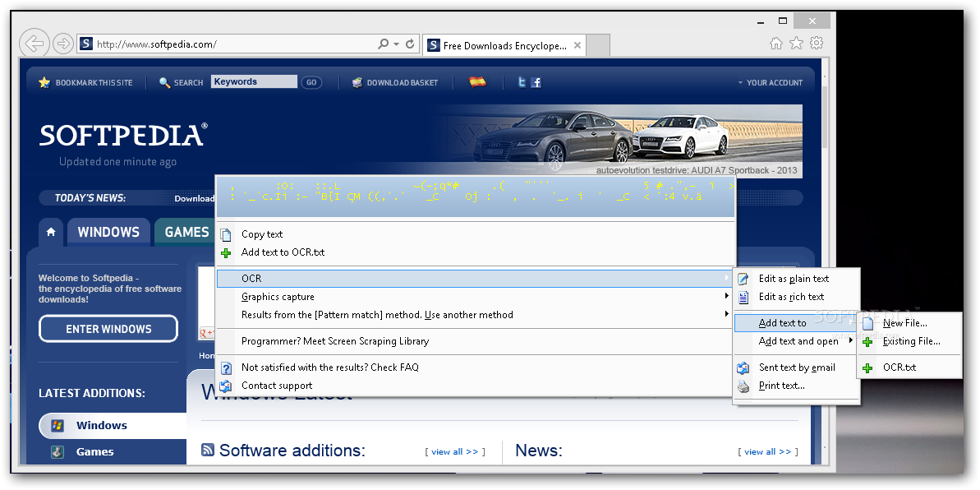Viewport: 980px width, 490px height.
Task: Expand the address bar dropdown arrow
Action: click(x=397, y=44)
